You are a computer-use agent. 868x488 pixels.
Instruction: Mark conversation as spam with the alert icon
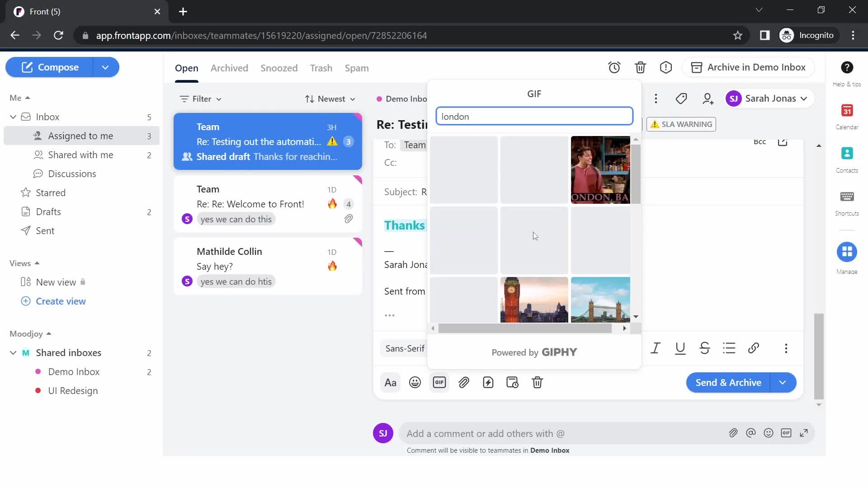point(666,68)
